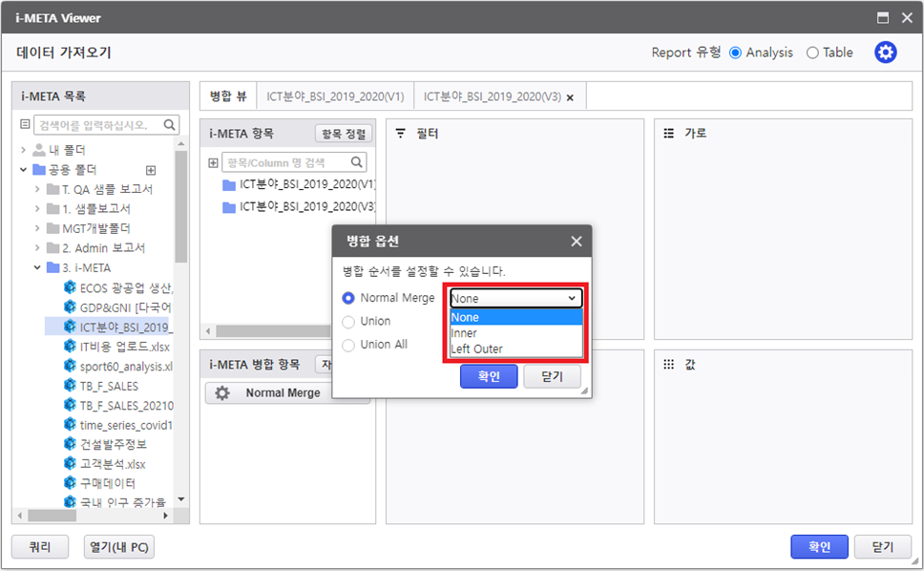Click the 쿼리 button
The height and width of the screenshot is (571, 924).
[x=40, y=547]
